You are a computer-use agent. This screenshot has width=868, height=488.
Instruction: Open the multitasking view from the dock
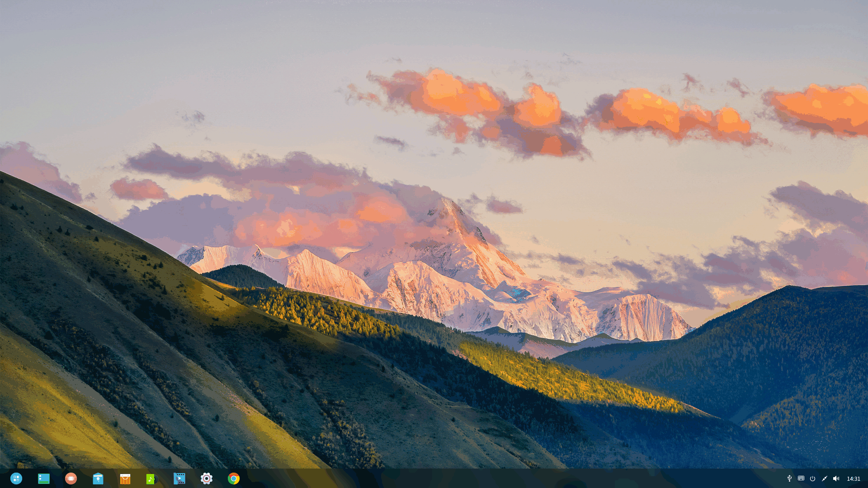(x=71, y=479)
